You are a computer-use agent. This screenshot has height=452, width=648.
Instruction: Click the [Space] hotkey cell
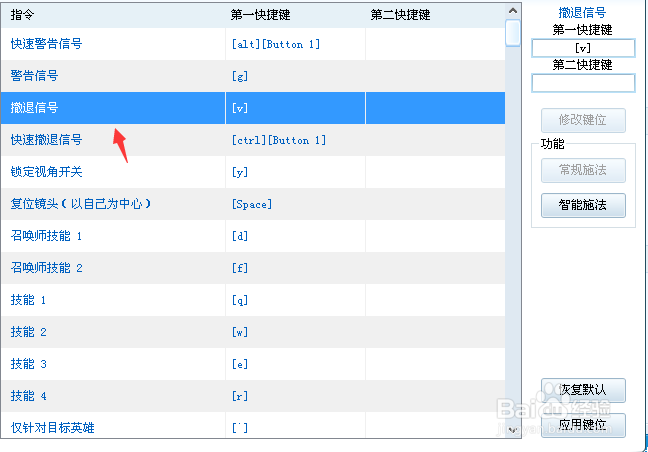pos(295,204)
